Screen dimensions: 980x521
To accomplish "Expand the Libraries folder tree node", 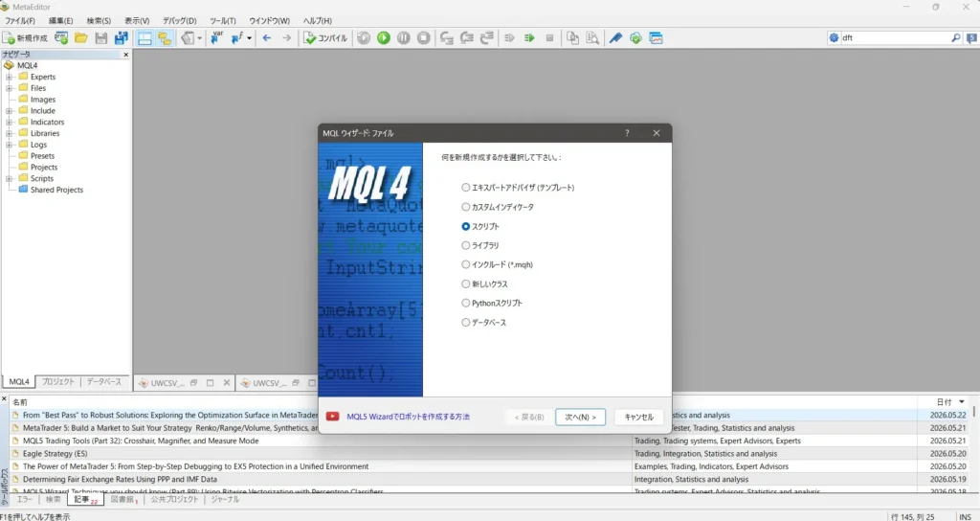I will point(9,133).
